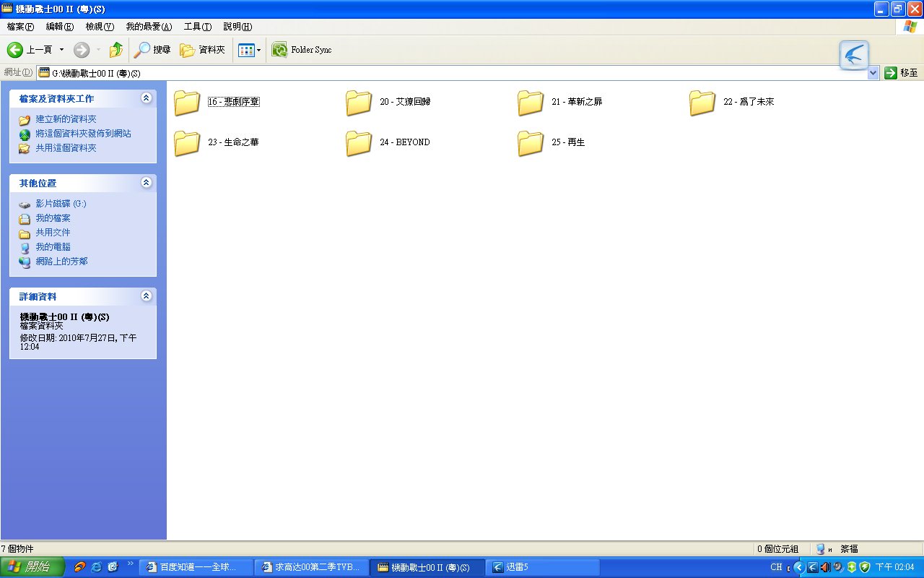Click 建立新的資料夾 link
This screenshot has width=924, height=578.
[x=66, y=119]
